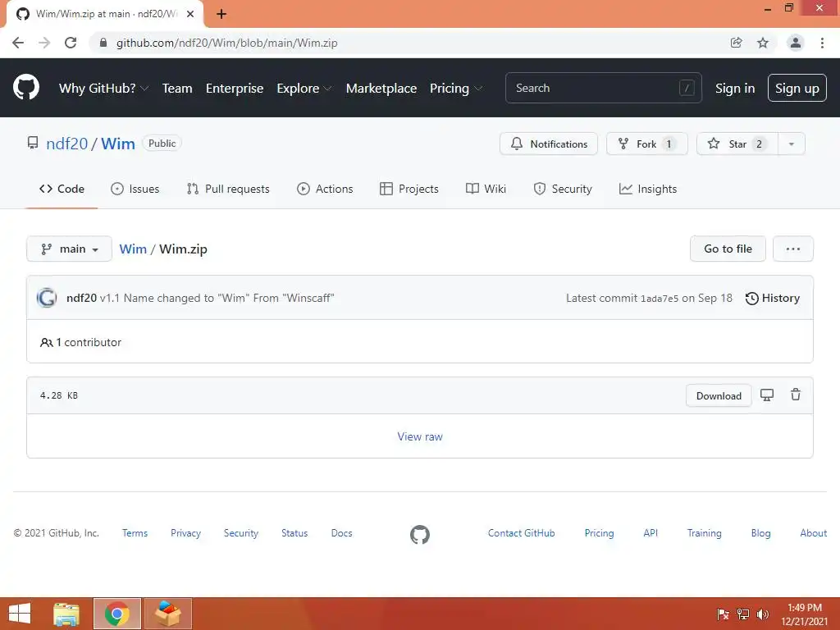Open the three-dots file actions menu
840x630 pixels.
(793, 249)
